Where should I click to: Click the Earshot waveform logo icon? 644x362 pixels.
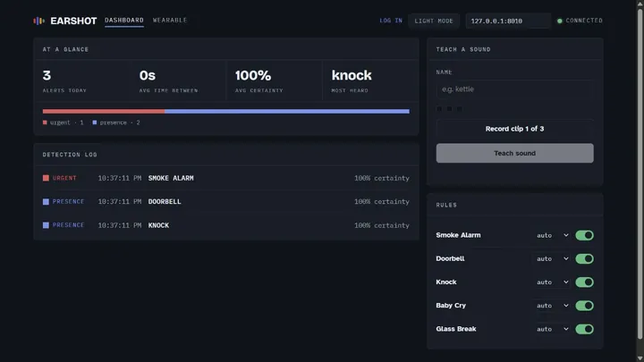pos(38,21)
